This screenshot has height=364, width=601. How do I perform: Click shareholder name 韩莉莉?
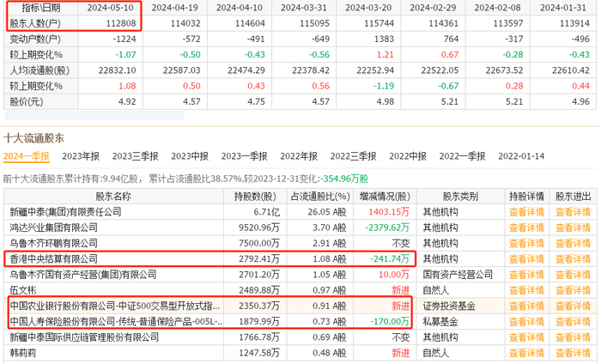(x=23, y=353)
